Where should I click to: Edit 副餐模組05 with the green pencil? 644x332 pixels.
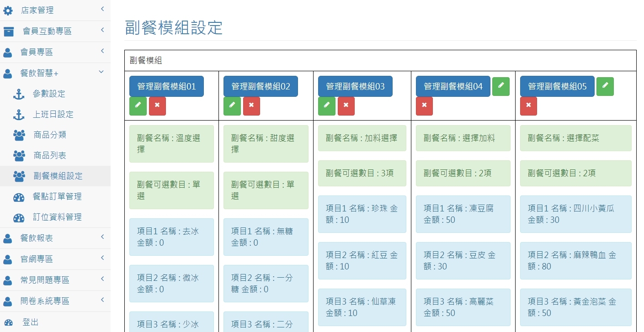[x=605, y=86]
